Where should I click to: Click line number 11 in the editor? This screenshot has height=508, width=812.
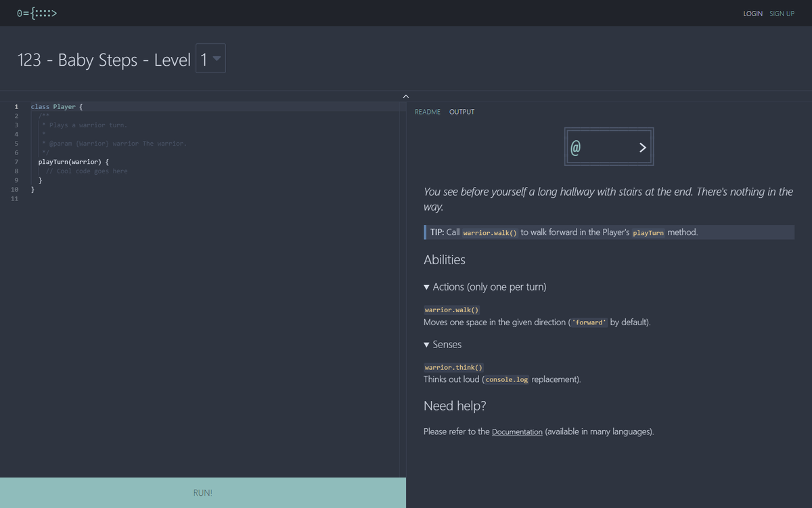[x=14, y=199]
